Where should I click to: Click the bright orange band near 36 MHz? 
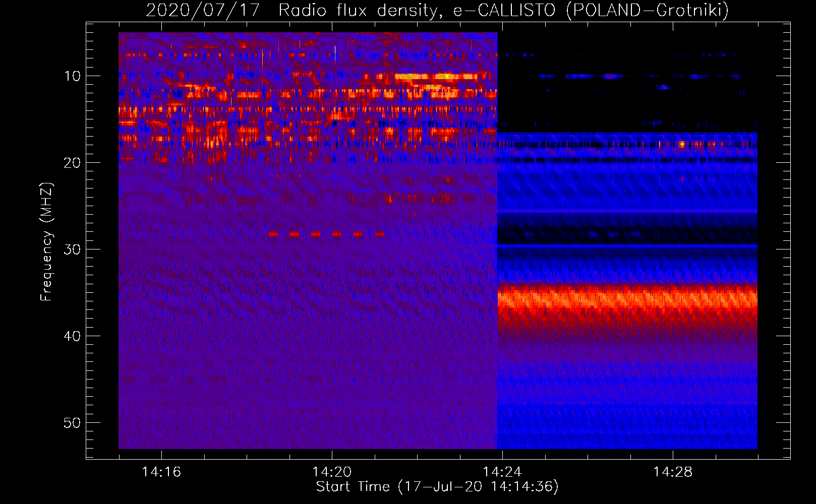[x=627, y=300]
